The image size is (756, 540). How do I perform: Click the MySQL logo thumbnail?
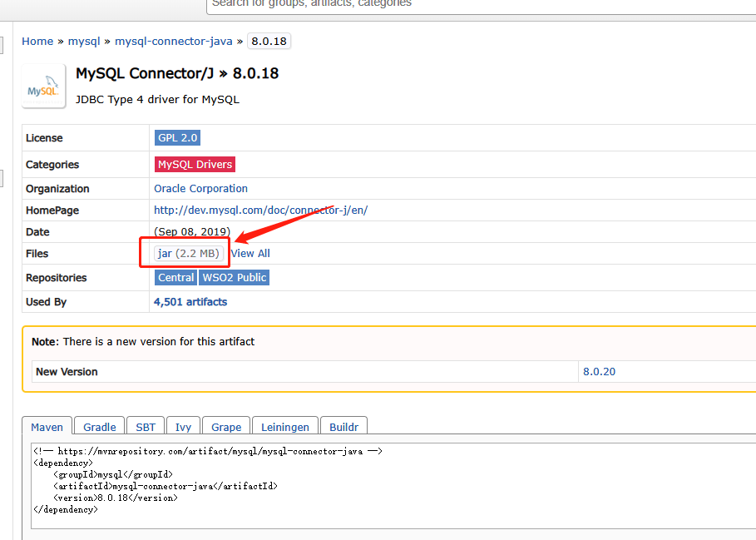[43, 86]
